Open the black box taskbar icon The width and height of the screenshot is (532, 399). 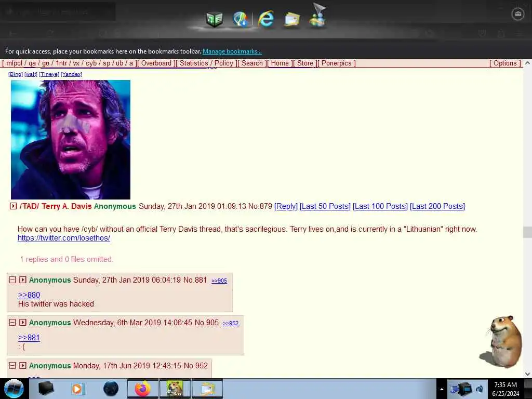(46, 389)
